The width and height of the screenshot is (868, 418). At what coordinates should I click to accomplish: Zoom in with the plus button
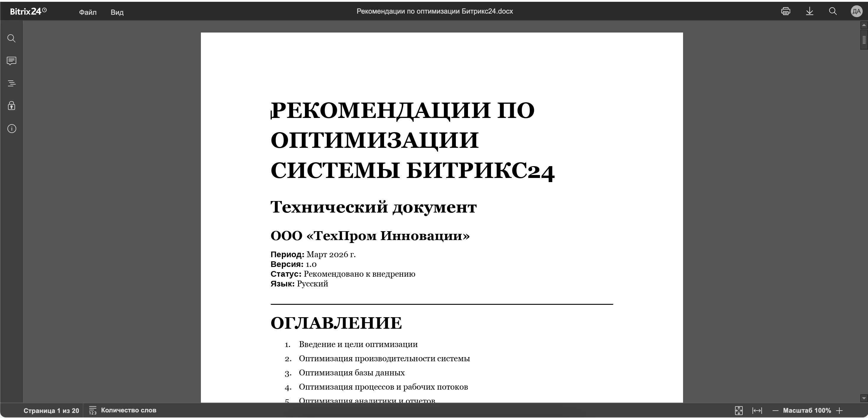pos(840,411)
